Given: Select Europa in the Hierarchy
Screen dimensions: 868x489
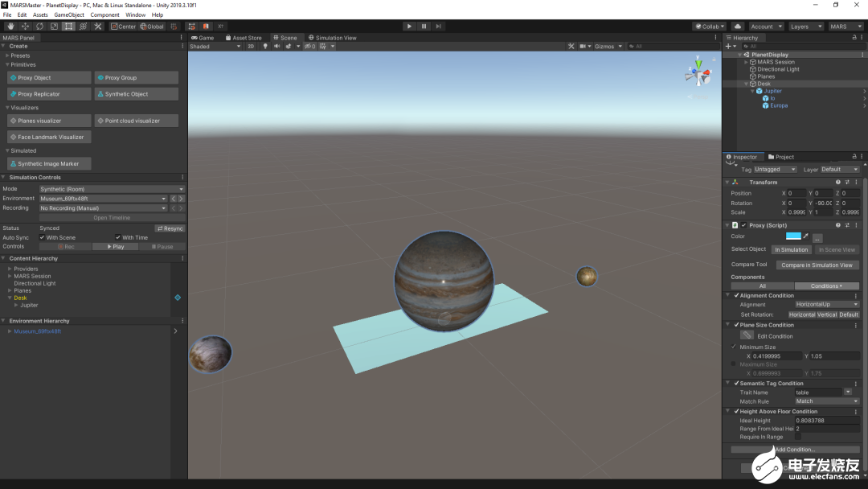Looking at the screenshot, I should click(778, 105).
